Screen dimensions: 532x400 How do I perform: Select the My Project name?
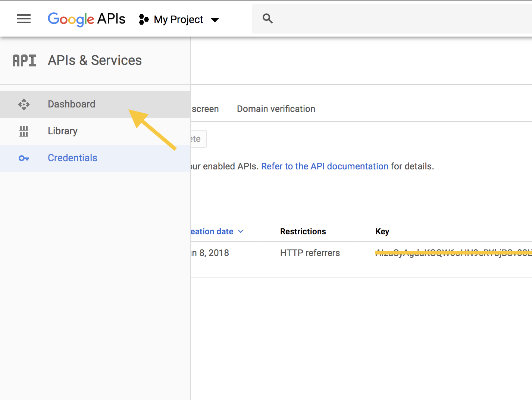click(x=178, y=19)
